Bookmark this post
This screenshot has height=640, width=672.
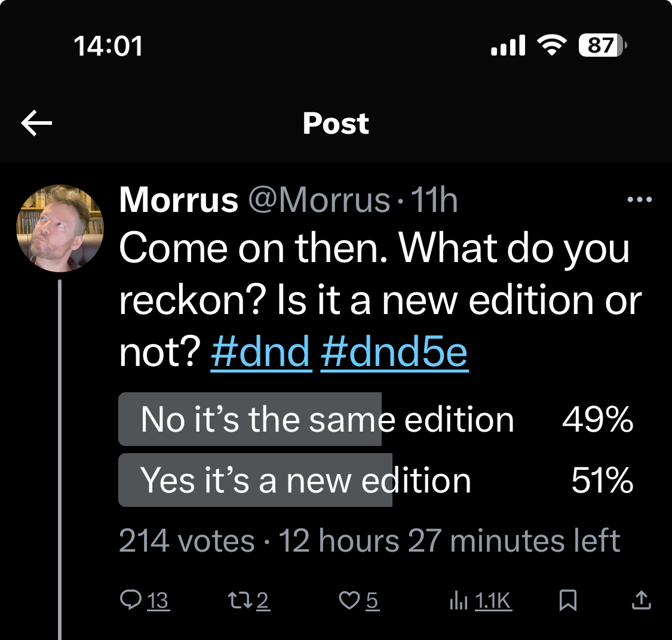(567, 600)
